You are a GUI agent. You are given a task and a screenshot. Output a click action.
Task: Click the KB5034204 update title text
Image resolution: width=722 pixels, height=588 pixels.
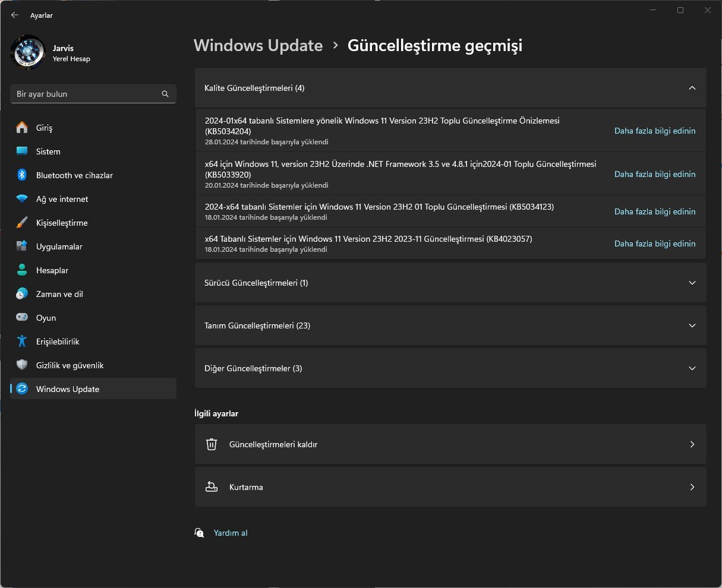[x=382, y=126]
